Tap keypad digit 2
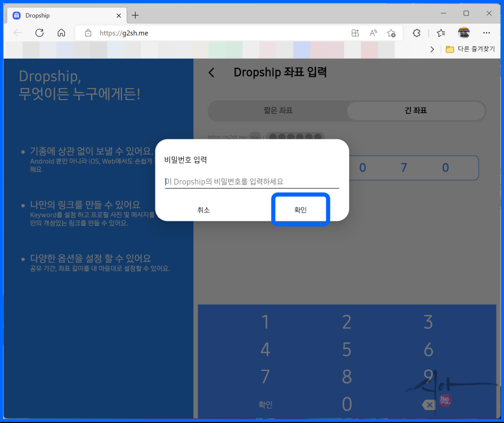Screen dimensions: 504x423 pyautogui.click(x=347, y=322)
